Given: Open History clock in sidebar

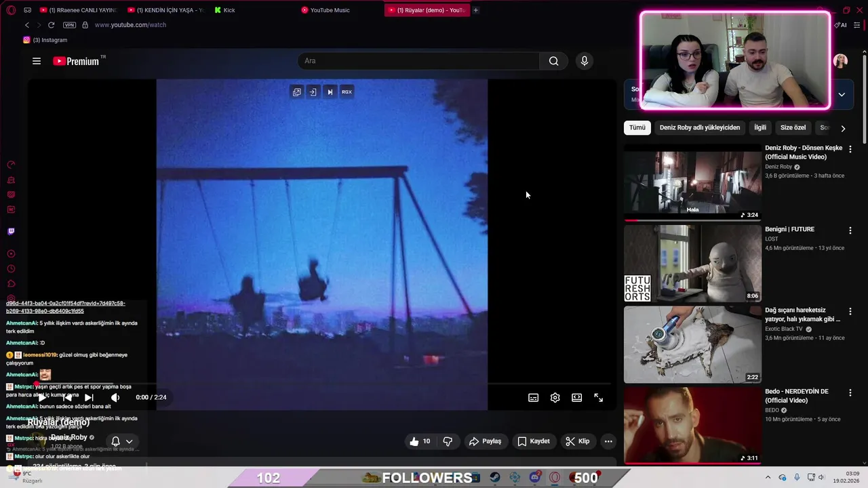Looking at the screenshot, I should pyautogui.click(x=11, y=268).
